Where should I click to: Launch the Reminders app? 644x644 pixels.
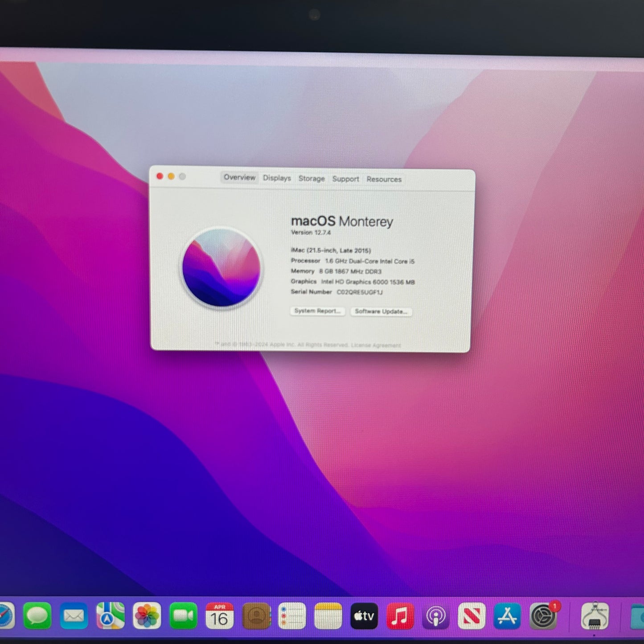[292, 616]
